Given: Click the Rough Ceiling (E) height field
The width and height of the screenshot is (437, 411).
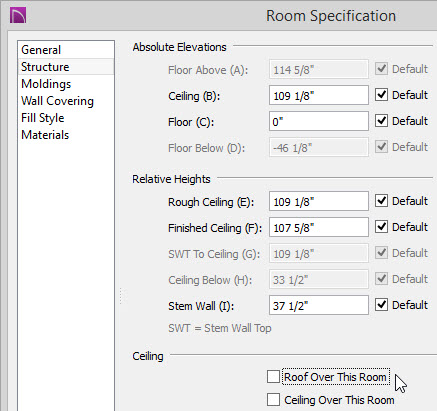Looking at the screenshot, I should click(x=319, y=201).
